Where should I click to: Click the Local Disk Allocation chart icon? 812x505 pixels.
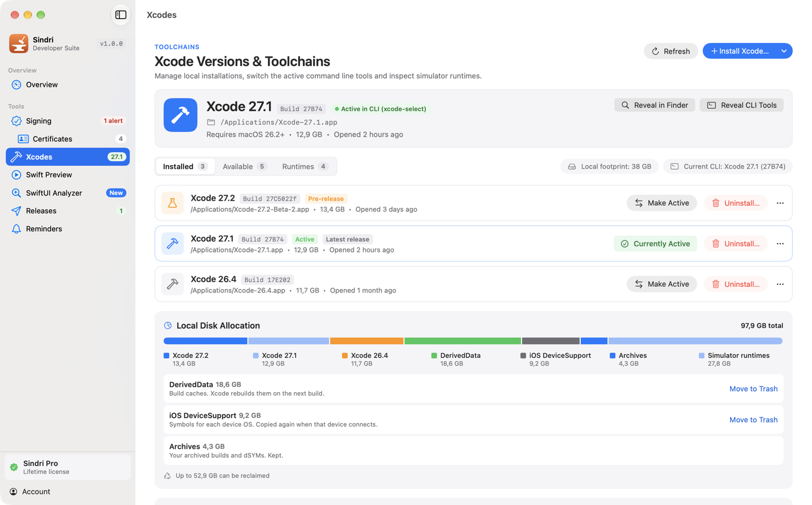[167, 326]
